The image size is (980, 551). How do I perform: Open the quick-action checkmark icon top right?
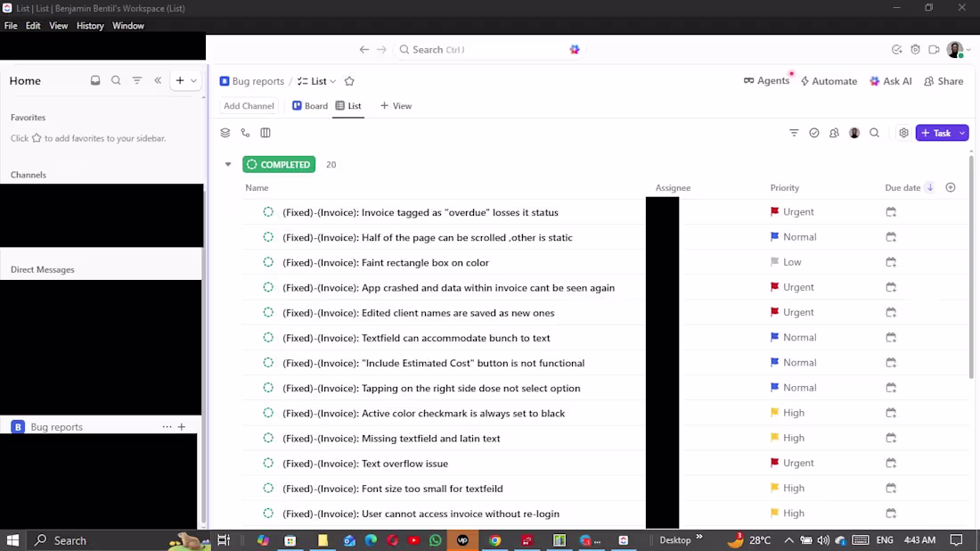click(x=897, y=49)
